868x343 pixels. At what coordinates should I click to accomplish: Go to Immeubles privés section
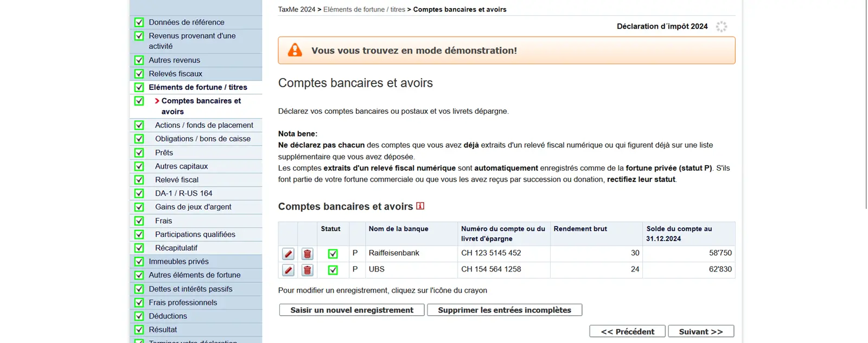178,261
